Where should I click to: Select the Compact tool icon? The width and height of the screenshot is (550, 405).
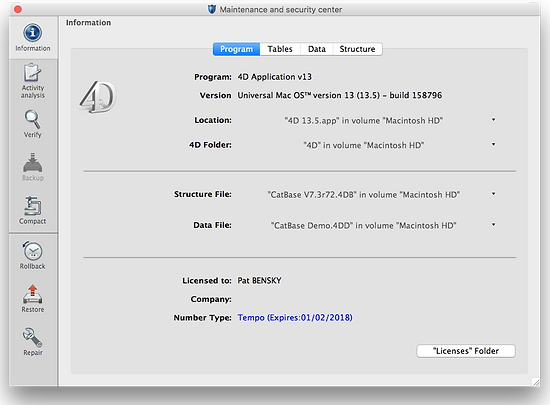33,205
